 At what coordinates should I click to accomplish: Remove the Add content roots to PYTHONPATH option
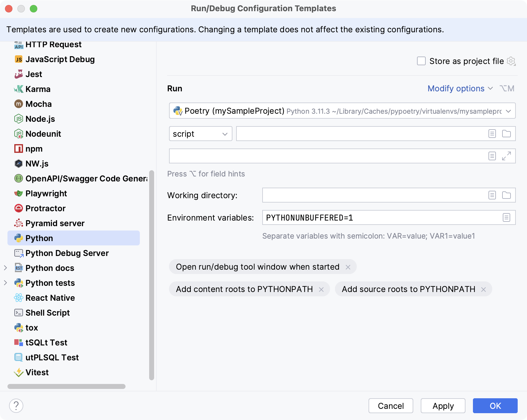pos(322,289)
